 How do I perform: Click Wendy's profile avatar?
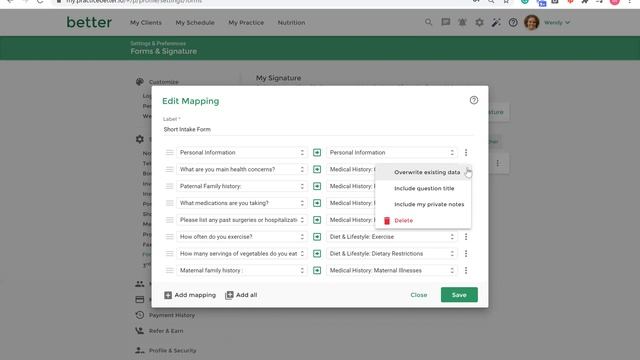pos(531,22)
